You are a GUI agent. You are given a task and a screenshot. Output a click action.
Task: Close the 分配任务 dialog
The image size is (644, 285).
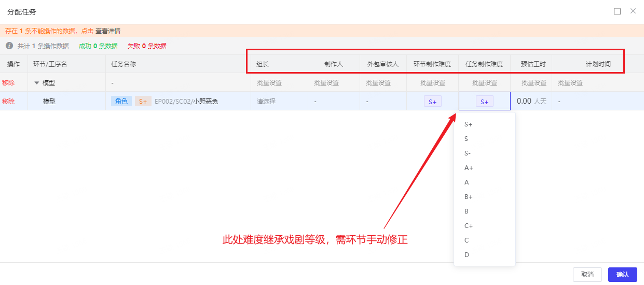coord(633,11)
